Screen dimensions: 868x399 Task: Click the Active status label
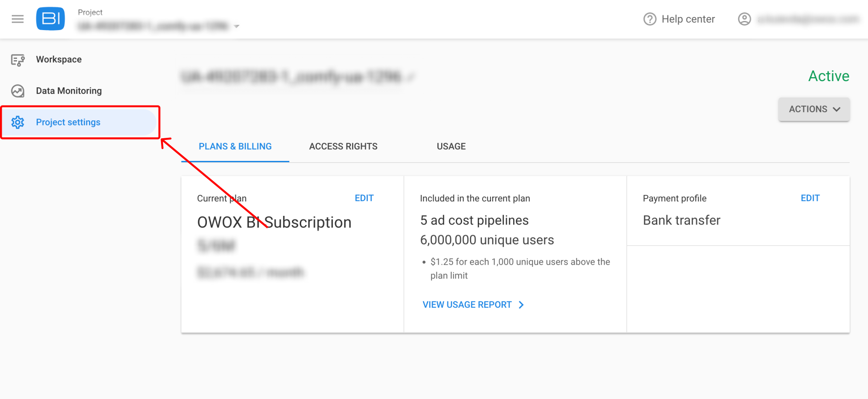tap(829, 76)
